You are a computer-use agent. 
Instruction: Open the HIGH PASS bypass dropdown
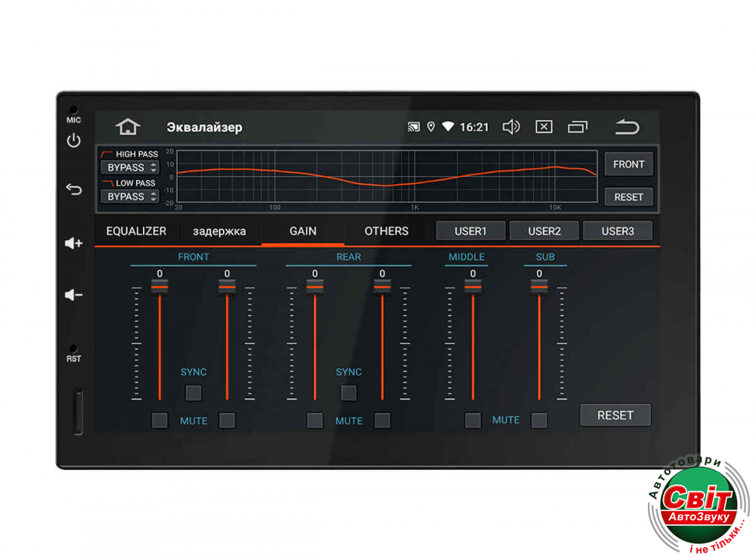(x=130, y=168)
